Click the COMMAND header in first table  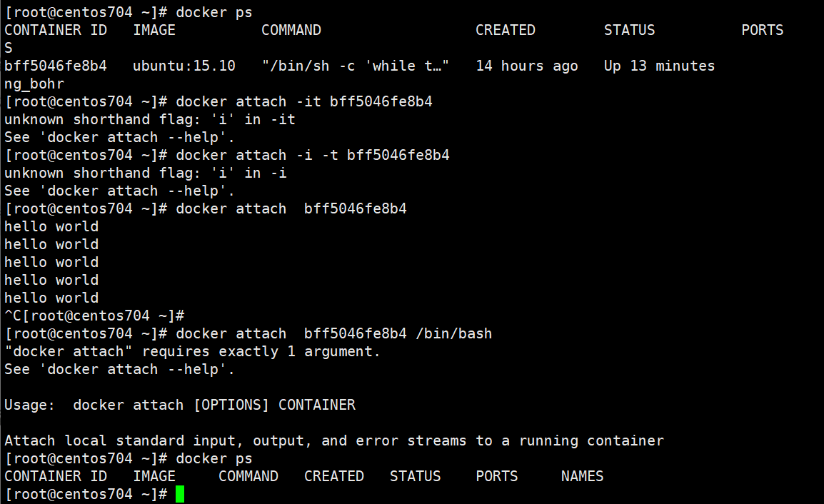tap(291, 30)
